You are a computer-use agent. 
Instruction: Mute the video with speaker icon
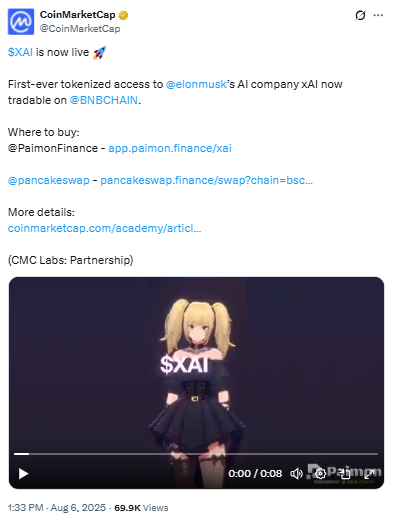(296, 473)
